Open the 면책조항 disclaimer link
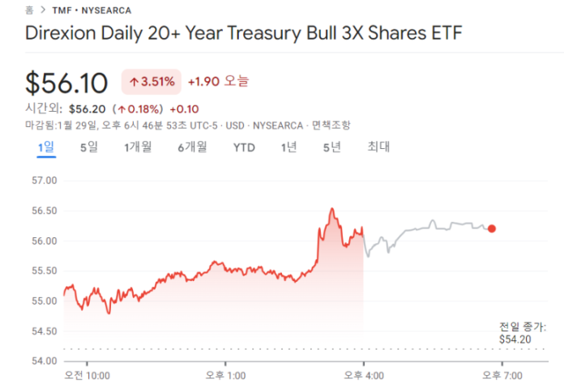Image resolution: width=564 pixels, height=392 pixels. click(x=331, y=125)
